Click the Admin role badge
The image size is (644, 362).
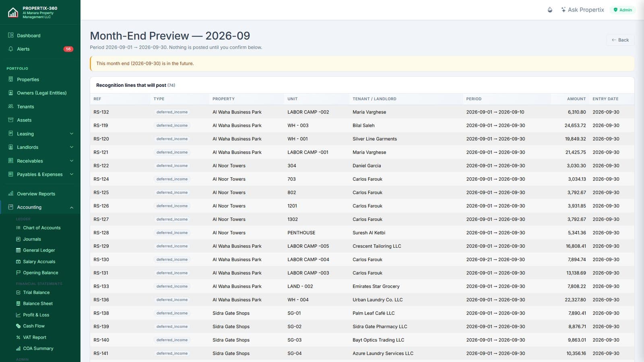[623, 10]
